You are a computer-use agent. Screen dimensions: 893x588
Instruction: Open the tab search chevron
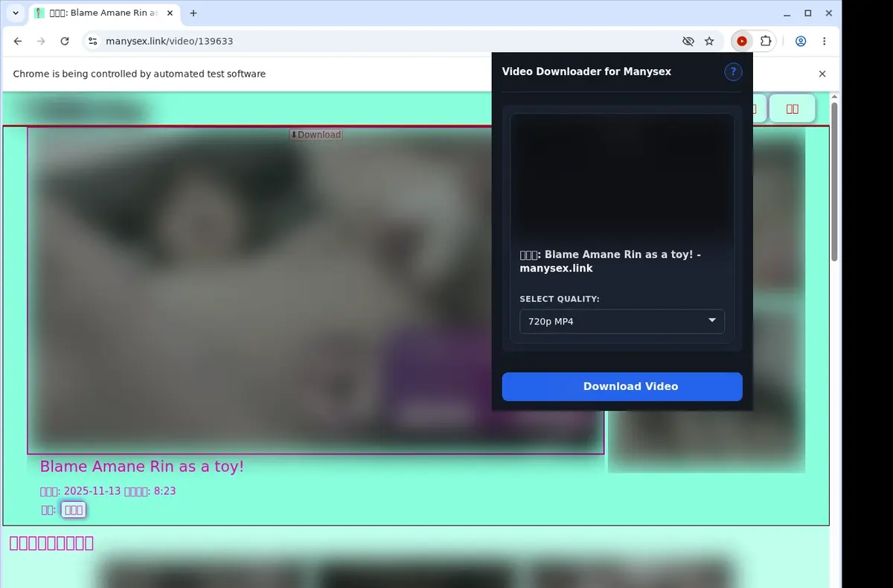click(x=16, y=13)
